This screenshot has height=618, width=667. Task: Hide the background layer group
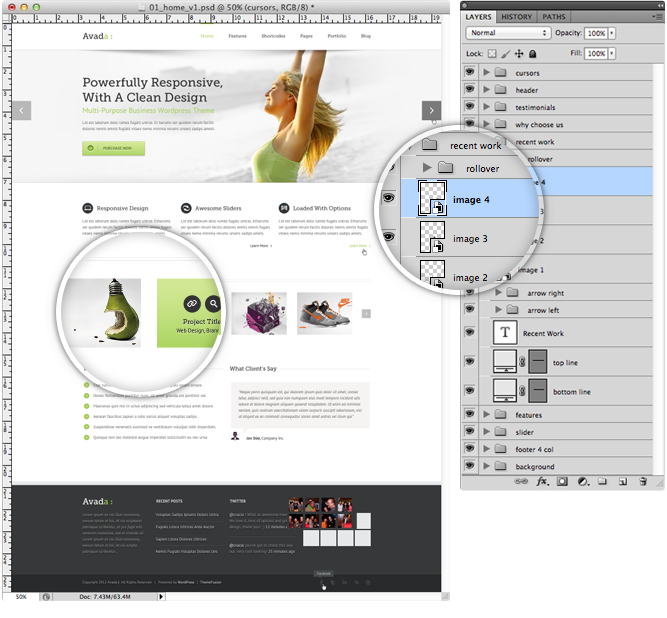pyautogui.click(x=471, y=466)
